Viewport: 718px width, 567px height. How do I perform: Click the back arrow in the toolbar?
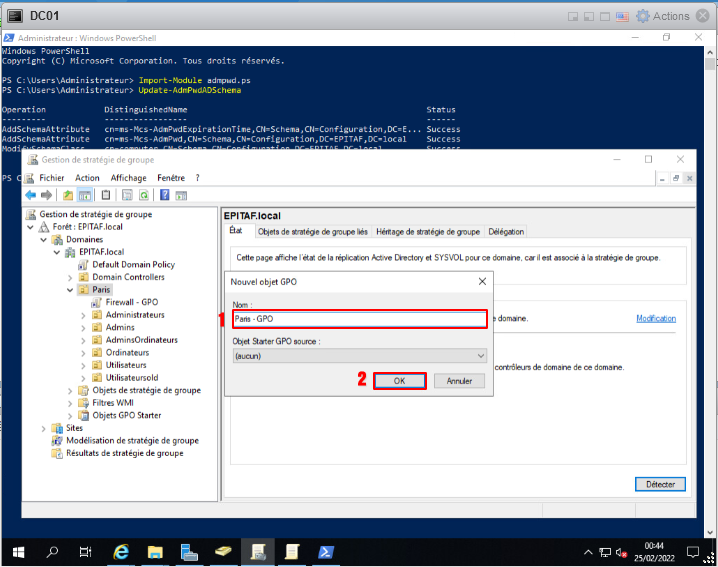[x=31, y=195]
